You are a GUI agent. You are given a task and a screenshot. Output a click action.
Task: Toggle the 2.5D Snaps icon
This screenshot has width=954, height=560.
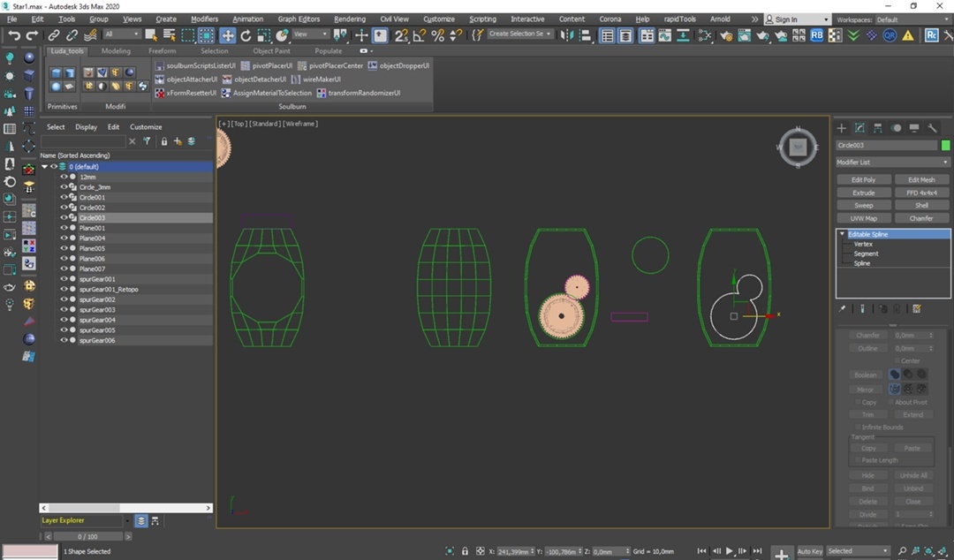coord(401,35)
